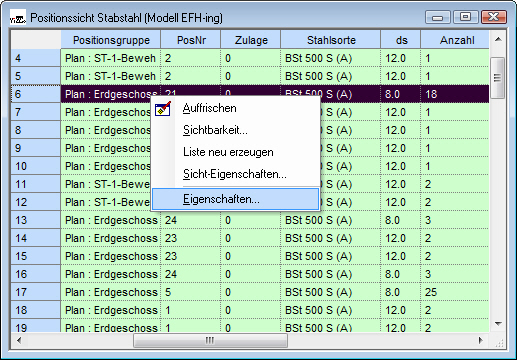Click ds cell in row 12
The image size is (517, 360).
401,202
